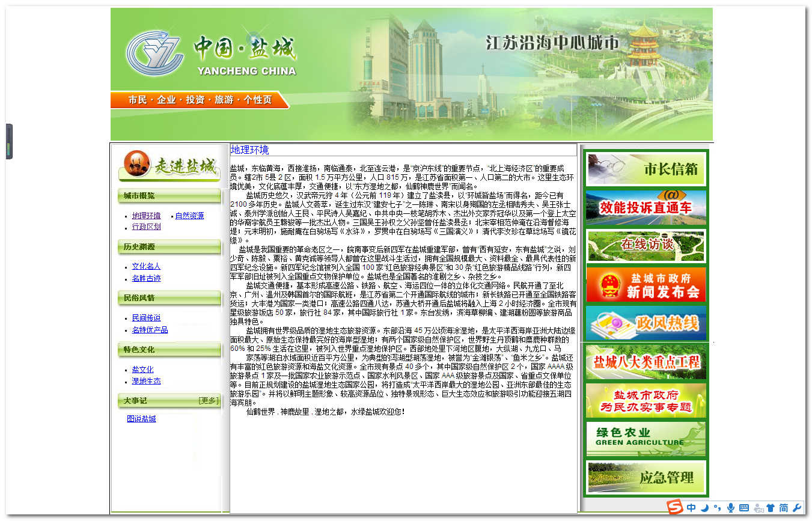Click the 地理环境 article title
The width and height of the screenshot is (812, 521).
coord(250,150)
